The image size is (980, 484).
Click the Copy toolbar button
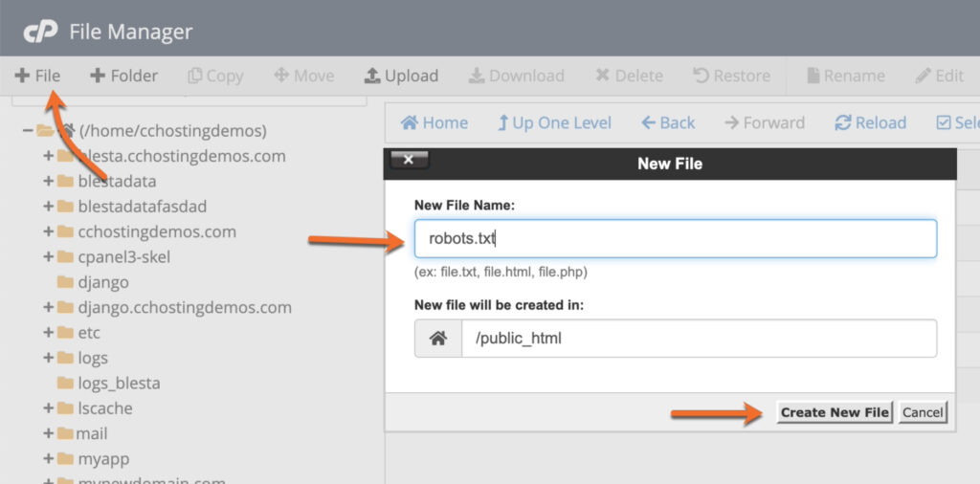[x=215, y=77]
